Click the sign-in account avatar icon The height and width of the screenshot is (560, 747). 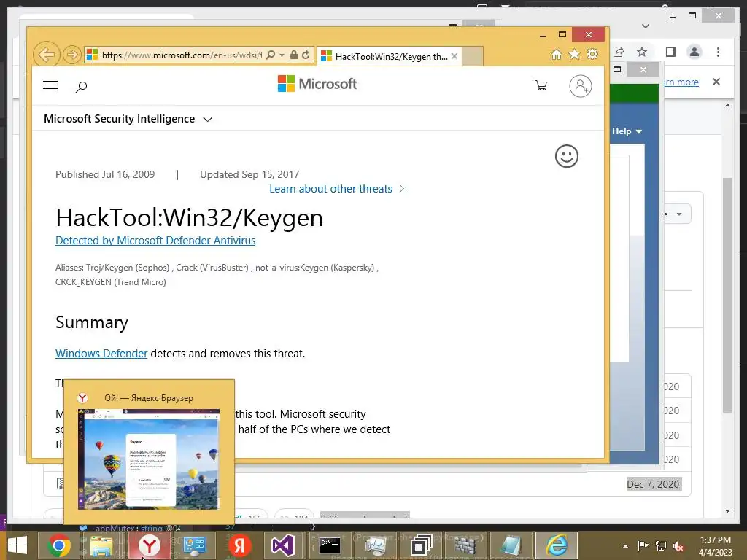(580, 86)
